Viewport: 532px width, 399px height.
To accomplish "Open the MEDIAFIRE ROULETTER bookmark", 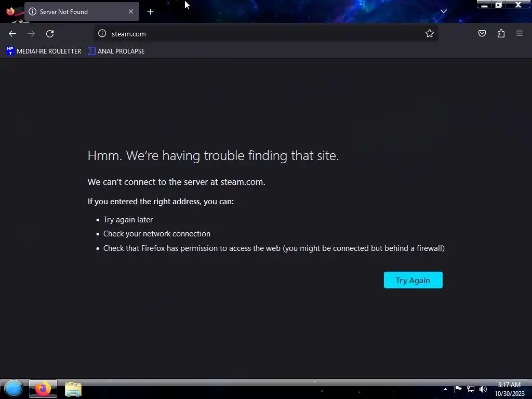I will [44, 51].
